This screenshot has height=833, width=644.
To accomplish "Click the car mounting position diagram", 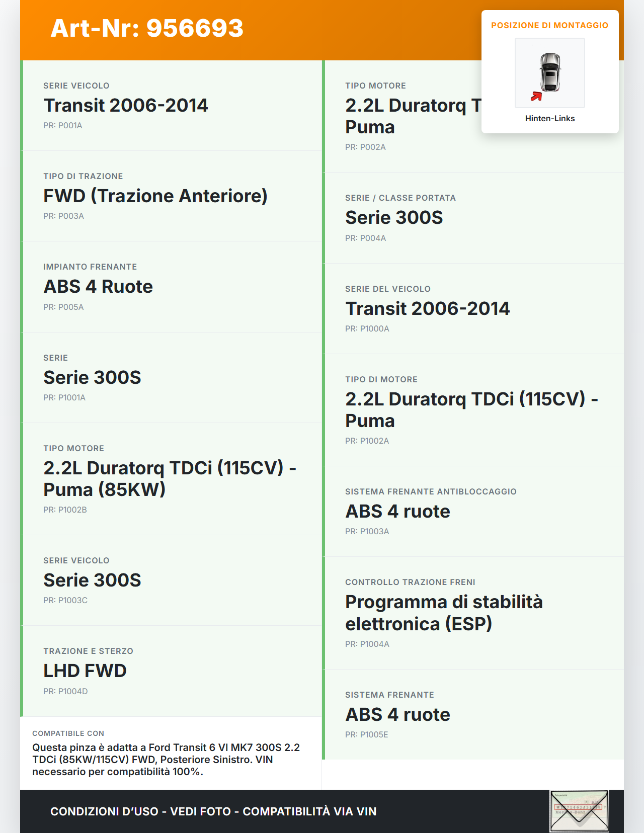I will point(549,72).
